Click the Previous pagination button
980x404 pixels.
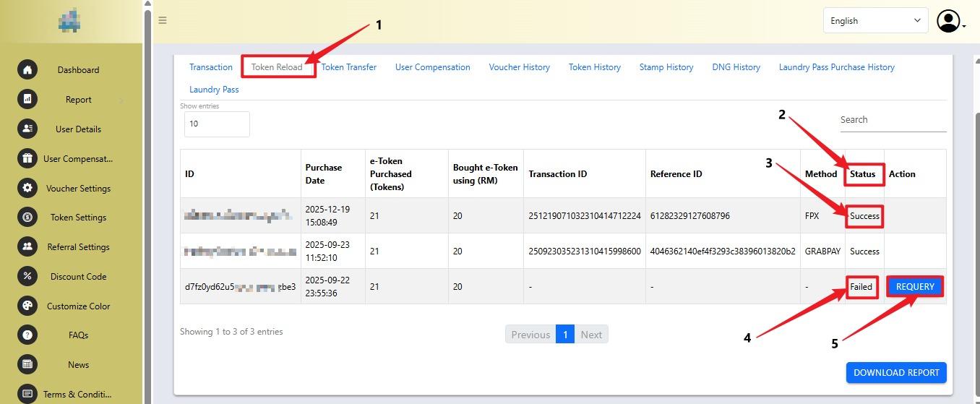530,335
